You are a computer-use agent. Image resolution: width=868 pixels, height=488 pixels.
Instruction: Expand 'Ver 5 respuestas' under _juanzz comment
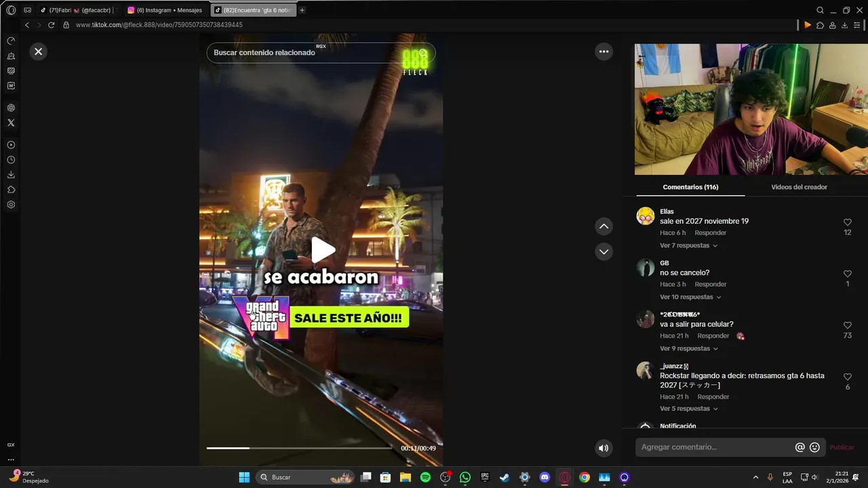tap(688, 409)
